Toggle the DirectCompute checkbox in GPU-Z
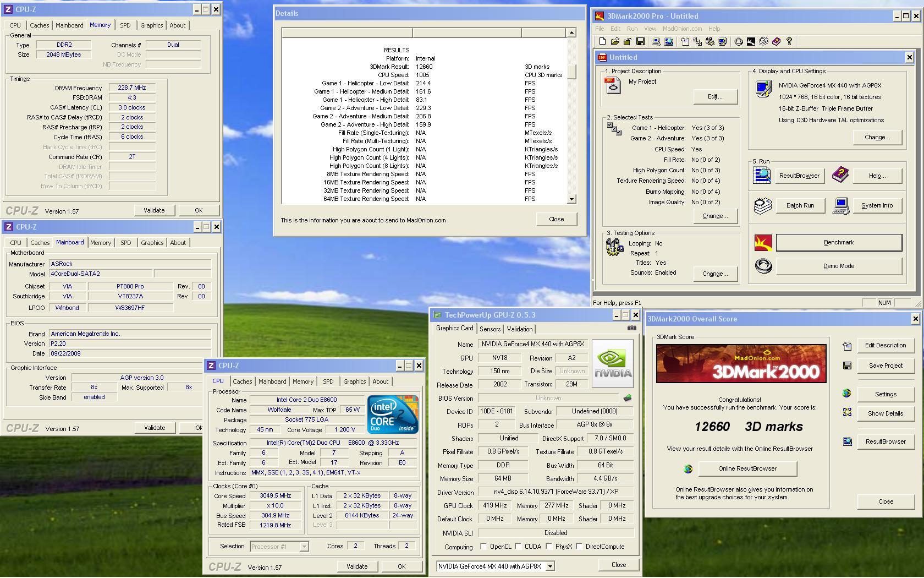The height and width of the screenshot is (578, 924). [579, 547]
